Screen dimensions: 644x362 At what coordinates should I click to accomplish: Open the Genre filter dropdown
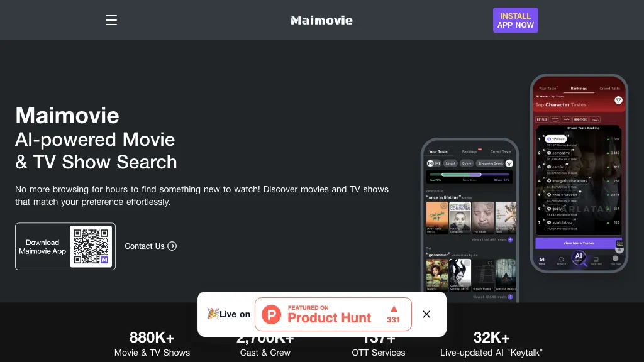(467, 163)
